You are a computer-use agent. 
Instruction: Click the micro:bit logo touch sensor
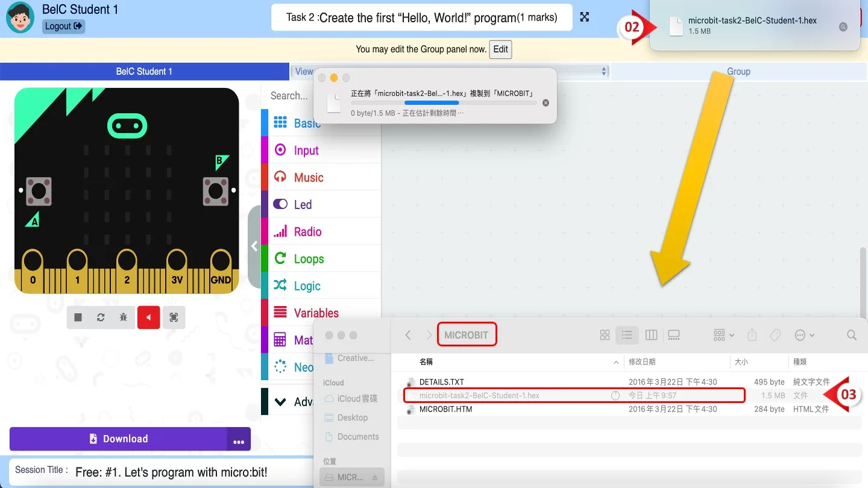tap(127, 126)
